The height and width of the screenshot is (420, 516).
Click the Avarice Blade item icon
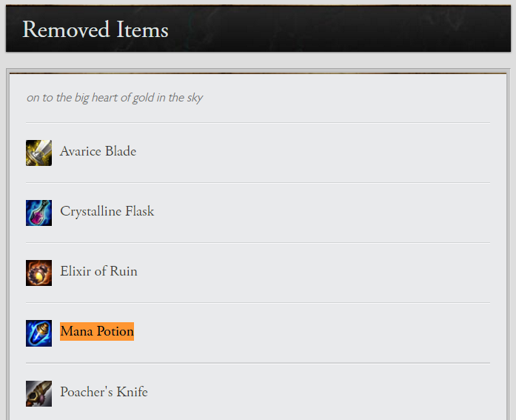pos(38,153)
